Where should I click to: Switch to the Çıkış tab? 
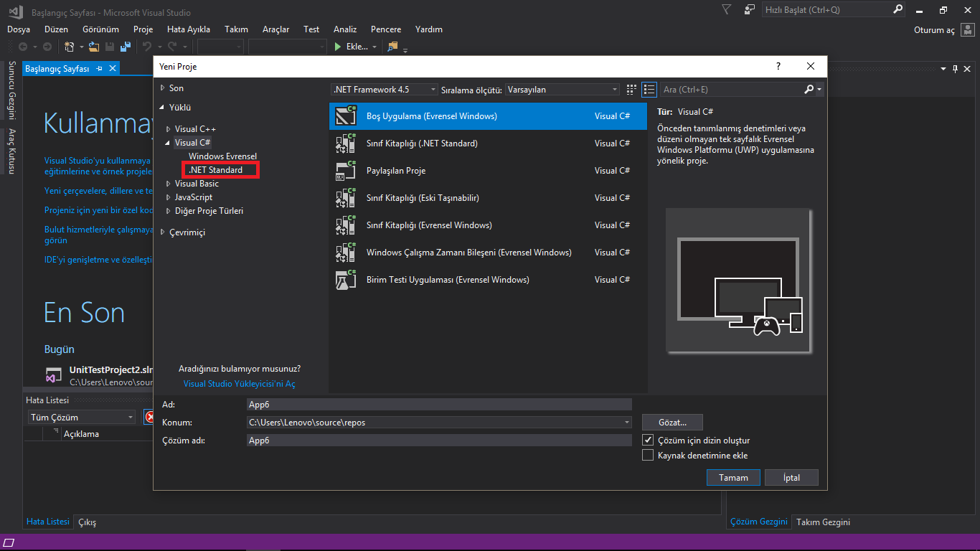87,522
